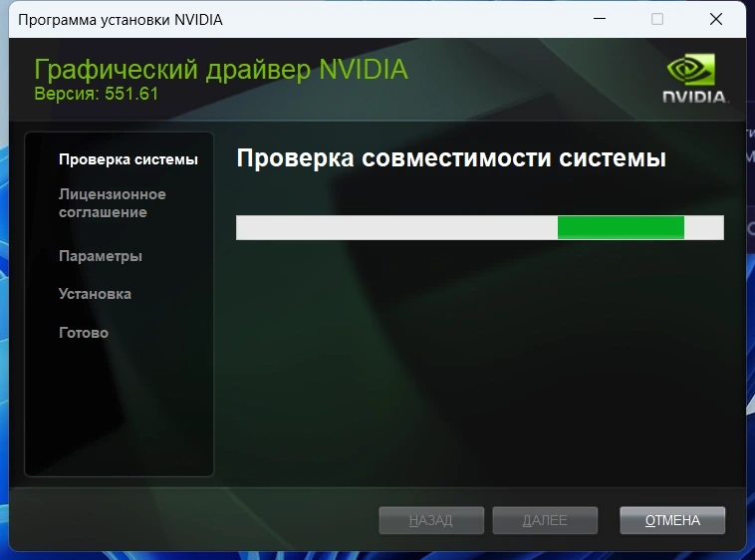Minimize the NVIDIA installer window
The width and height of the screenshot is (755, 560).
click(x=600, y=19)
